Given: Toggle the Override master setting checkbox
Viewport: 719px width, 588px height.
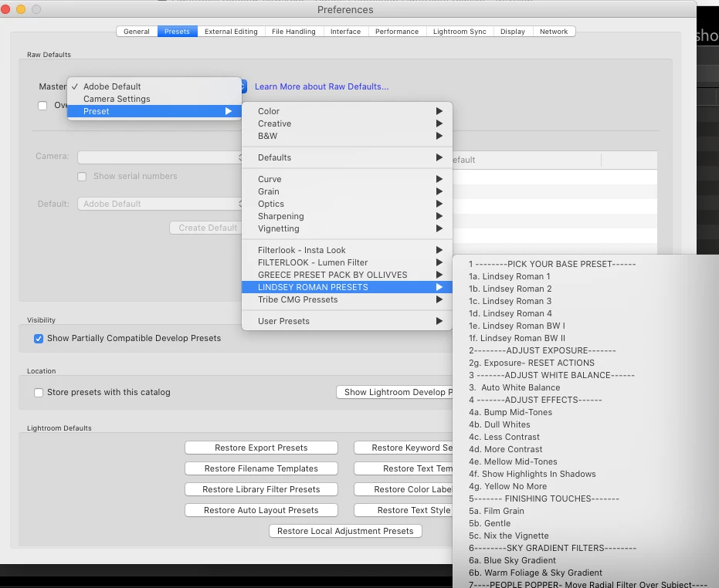Looking at the screenshot, I should [42, 106].
